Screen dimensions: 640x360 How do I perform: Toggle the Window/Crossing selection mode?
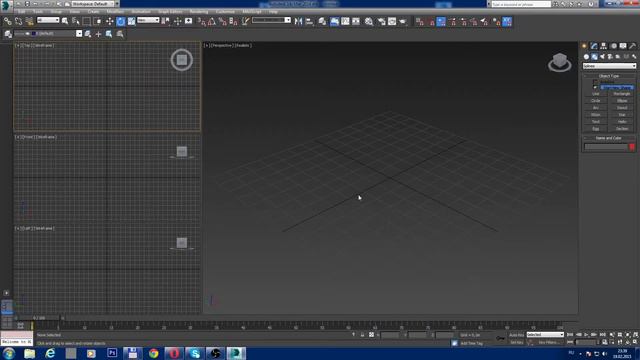[x=98, y=21]
